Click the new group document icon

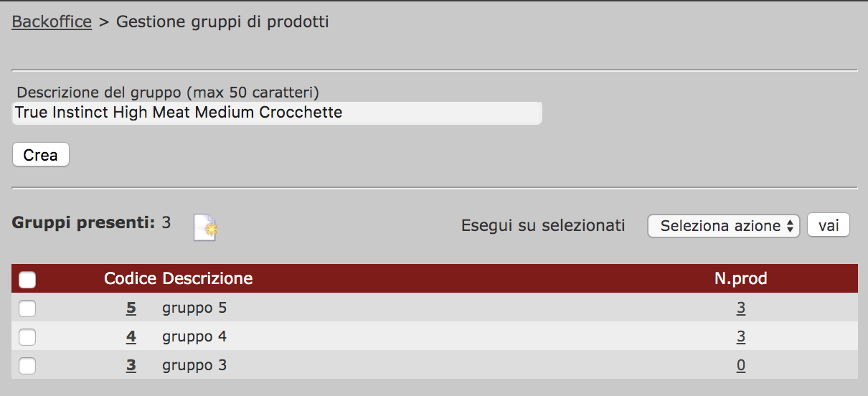point(205,227)
